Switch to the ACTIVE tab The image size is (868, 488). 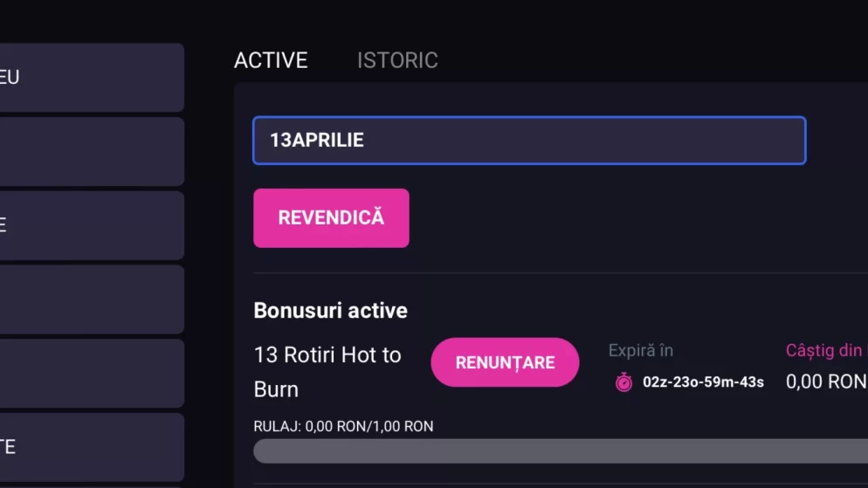271,60
